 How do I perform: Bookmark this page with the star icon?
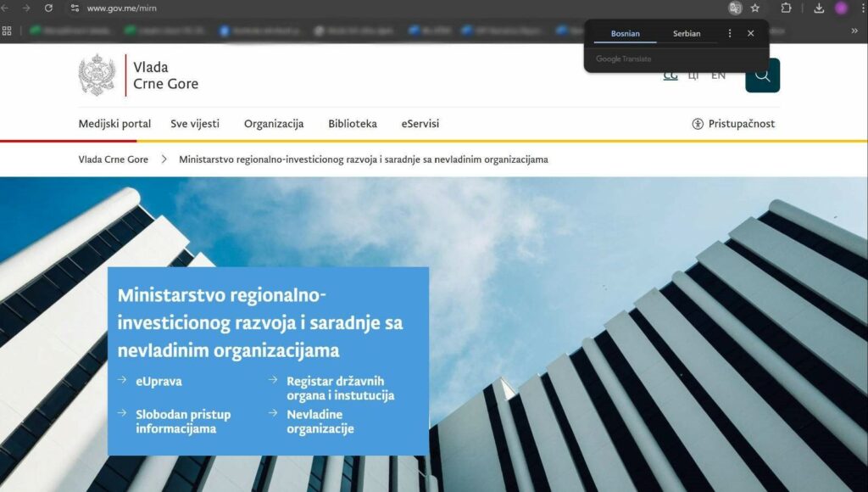[755, 8]
